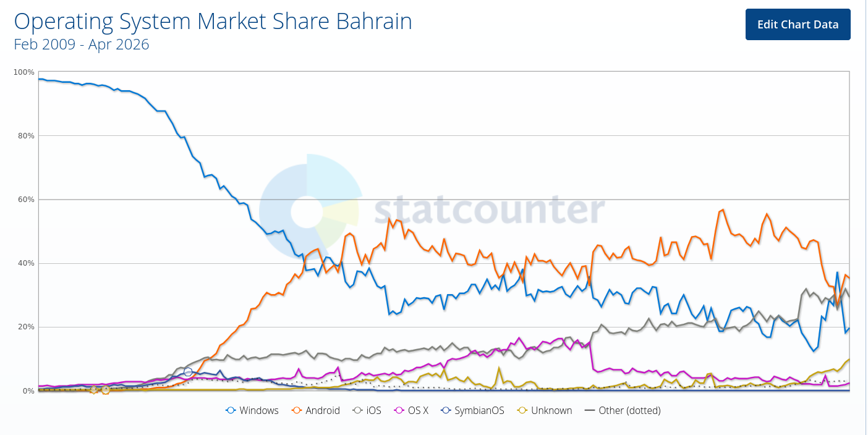Click the blue Windows legend marker icon
868x435 pixels.
click(x=230, y=410)
